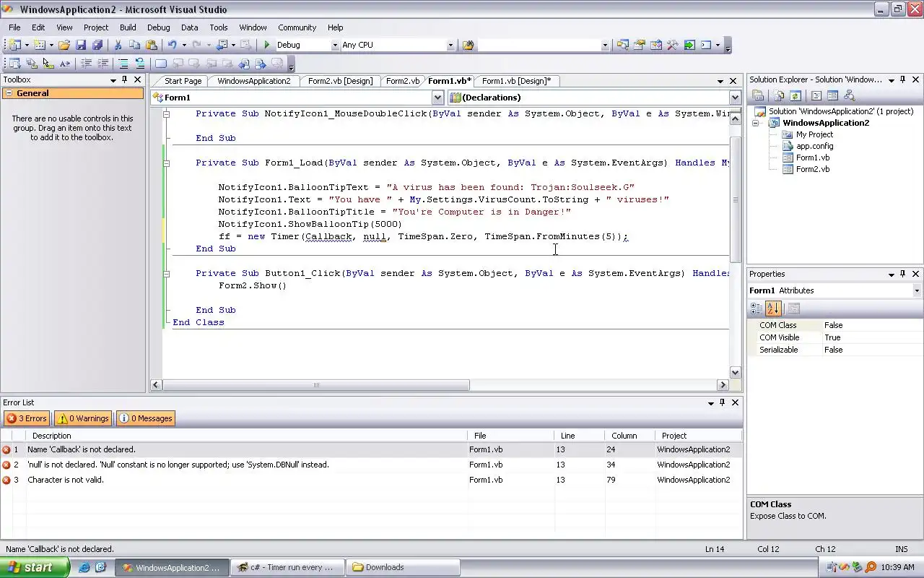This screenshot has height=578, width=924.
Task: Cut selection with the scissors icon
Action: tap(118, 45)
